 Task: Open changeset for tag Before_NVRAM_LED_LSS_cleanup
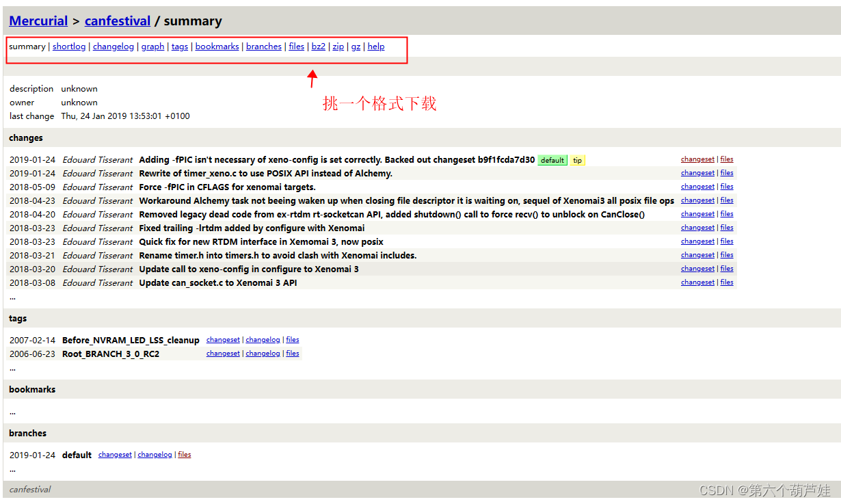[223, 340]
